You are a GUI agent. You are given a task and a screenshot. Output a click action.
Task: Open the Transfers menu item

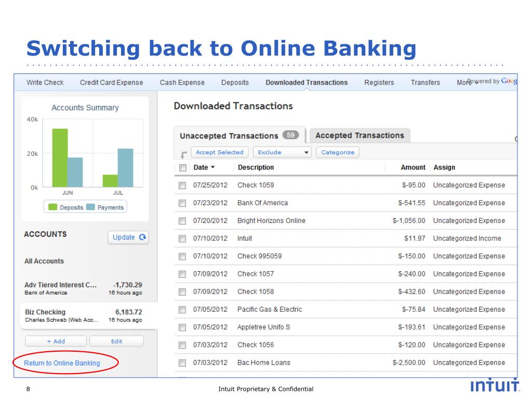tap(425, 83)
